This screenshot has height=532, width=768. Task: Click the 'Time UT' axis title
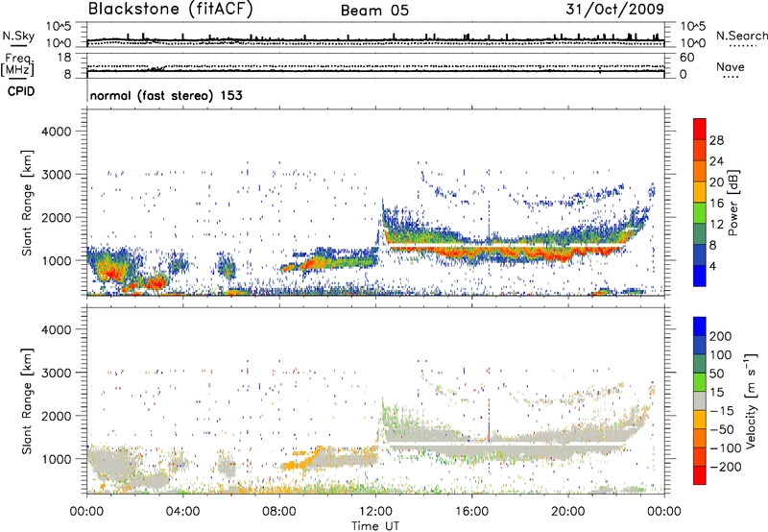click(x=375, y=526)
